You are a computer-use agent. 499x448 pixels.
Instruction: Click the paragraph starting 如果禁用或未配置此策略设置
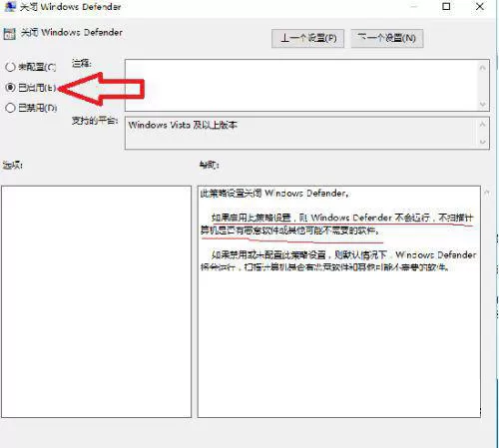point(338,261)
